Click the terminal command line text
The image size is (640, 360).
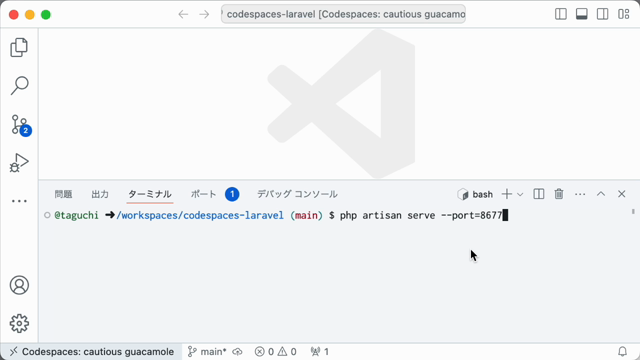point(421,216)
